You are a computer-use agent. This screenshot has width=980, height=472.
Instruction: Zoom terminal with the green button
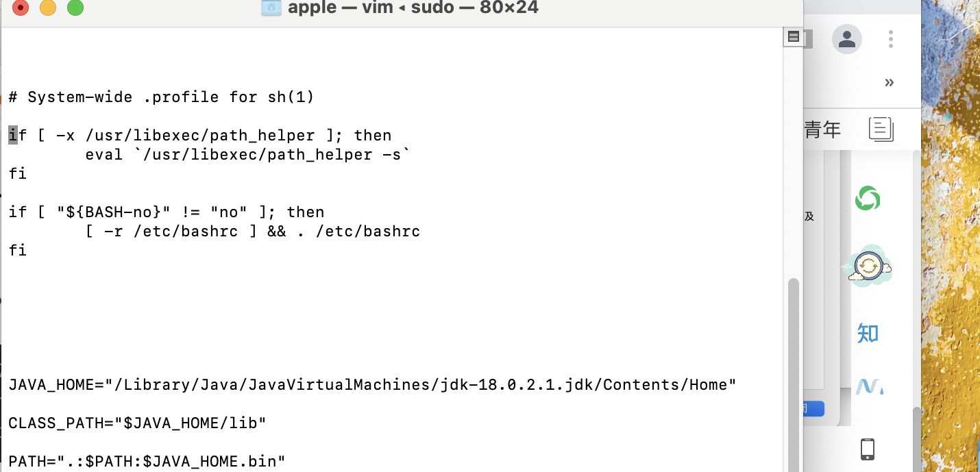click(x=75, y=8)
